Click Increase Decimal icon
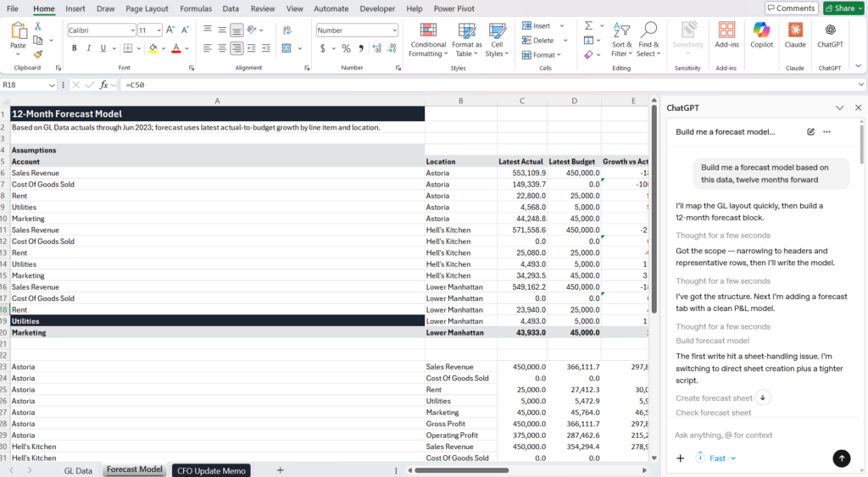 tap(377, 48)
